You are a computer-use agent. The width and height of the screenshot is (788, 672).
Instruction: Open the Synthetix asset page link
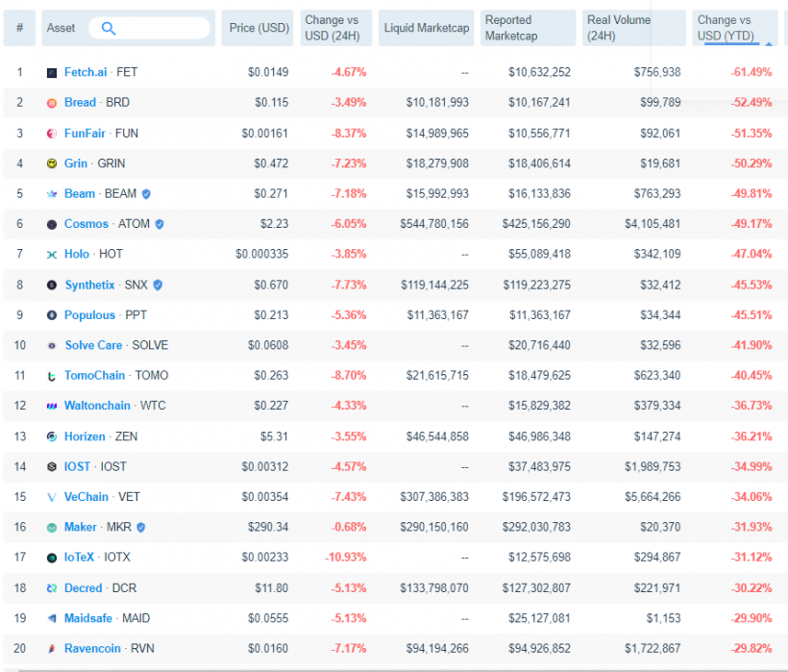point(89,285)
